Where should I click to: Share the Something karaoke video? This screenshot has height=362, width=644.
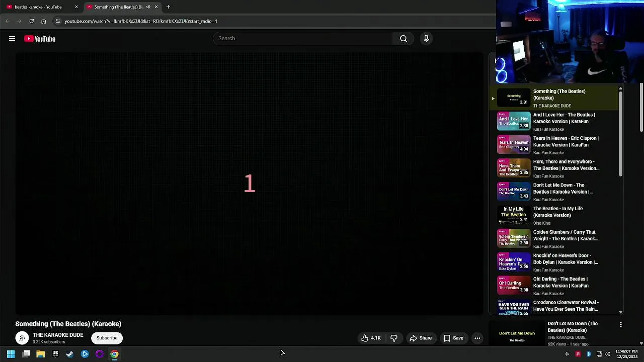pos(421,338)
